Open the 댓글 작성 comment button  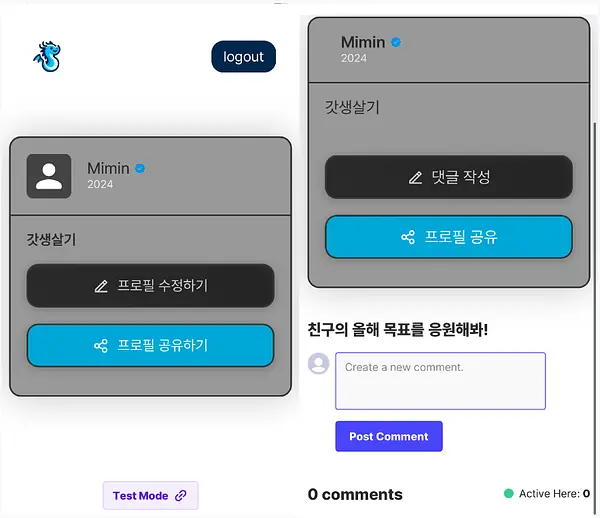pos(448,177)
